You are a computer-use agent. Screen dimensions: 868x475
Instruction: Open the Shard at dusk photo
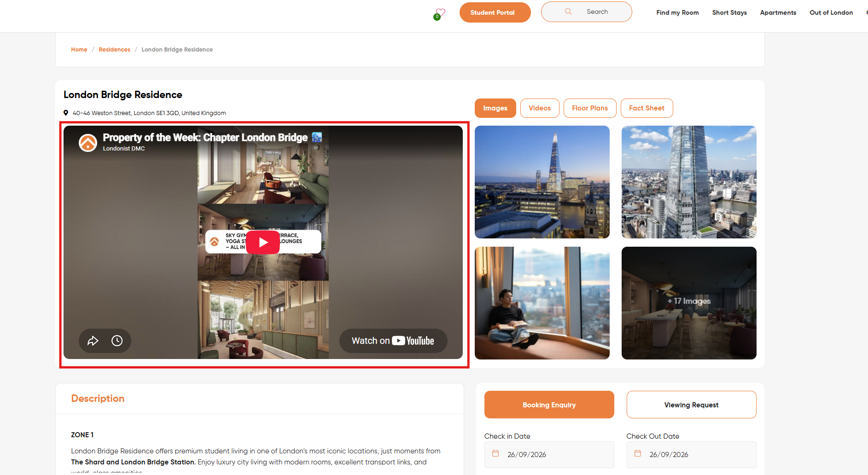[x=542, y=182]
